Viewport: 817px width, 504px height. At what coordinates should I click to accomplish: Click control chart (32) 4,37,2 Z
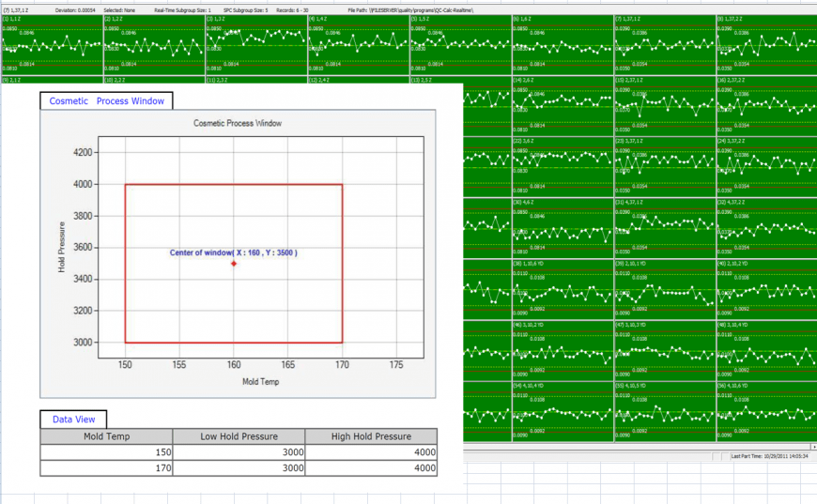point(765,227)
